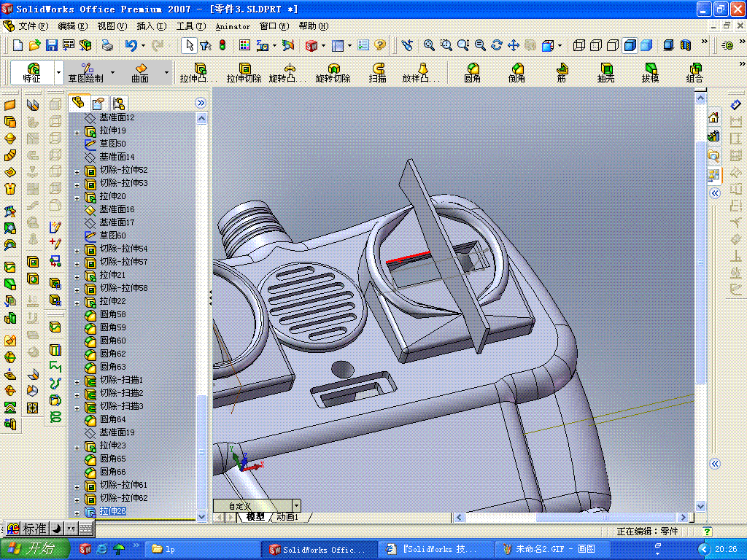The height and width of the screenshot is (560, 747).
Task: Click the Undo arrow icon
Action: [131, 45]
